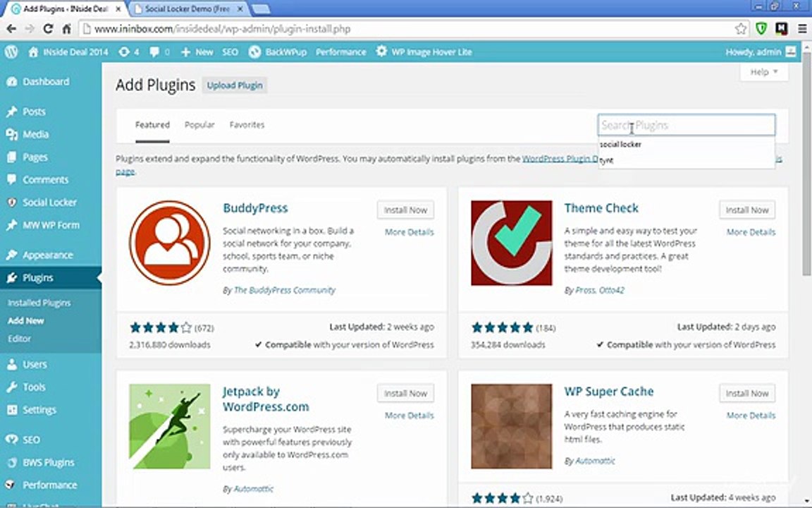Click the Search Plugins input field
Viewport: 812px width, 508px height.
point(686,125)
